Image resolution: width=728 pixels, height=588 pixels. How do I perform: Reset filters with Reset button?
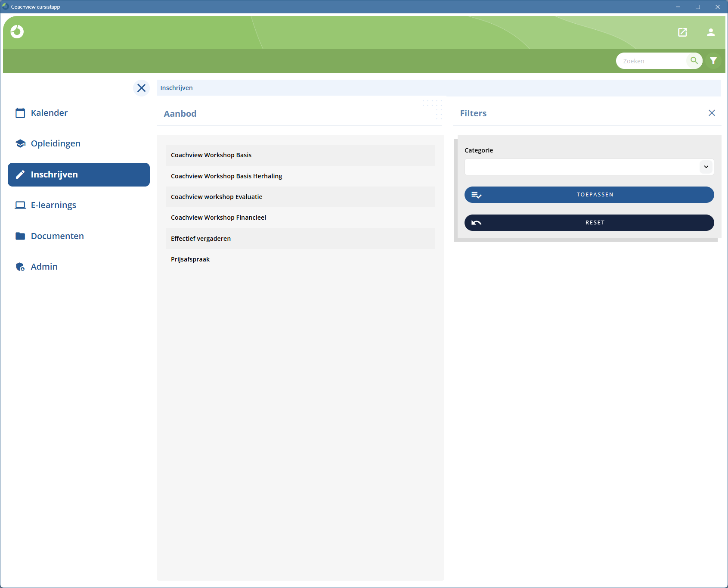(x=589, y=223)
